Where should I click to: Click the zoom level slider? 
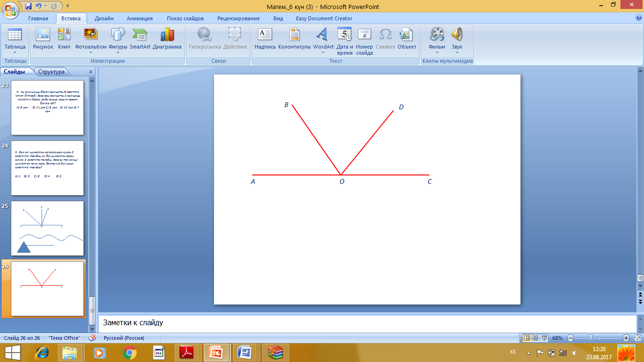(590, 338)
